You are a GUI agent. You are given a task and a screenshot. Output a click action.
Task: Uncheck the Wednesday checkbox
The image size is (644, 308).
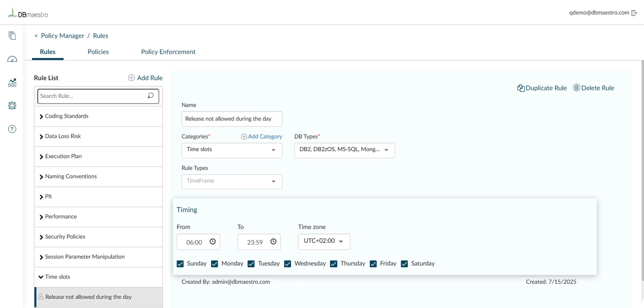pos(288,264)
